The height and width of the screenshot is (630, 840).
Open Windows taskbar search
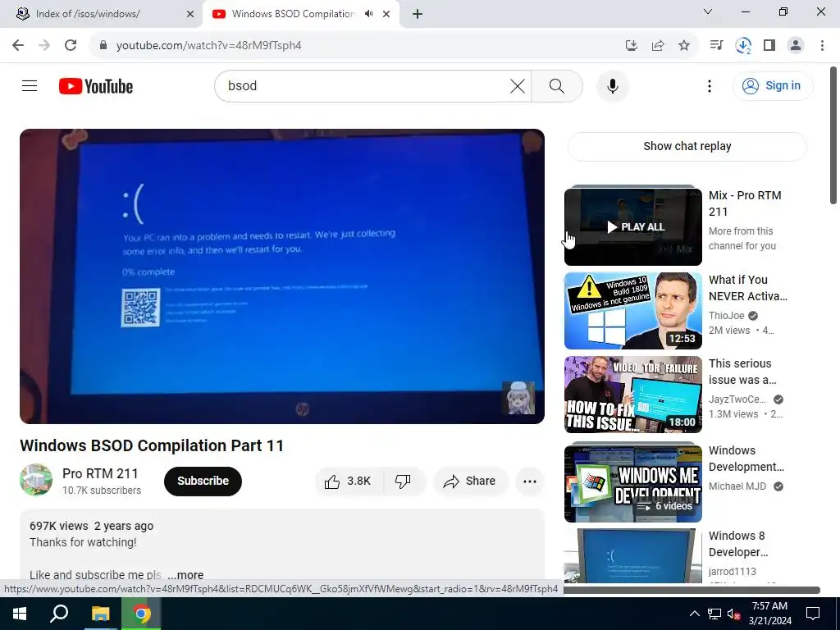[59, 614]
